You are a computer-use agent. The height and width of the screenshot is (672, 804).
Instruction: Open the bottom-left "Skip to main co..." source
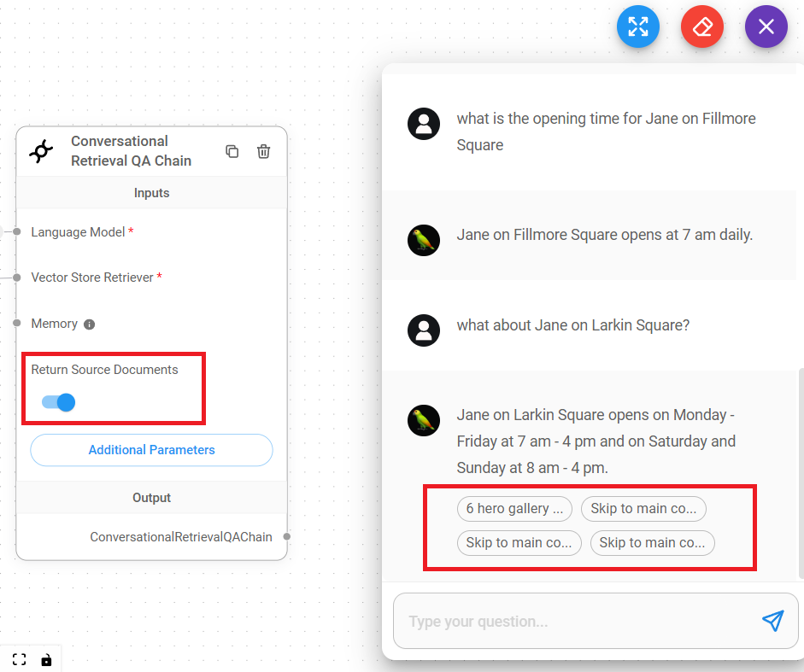tap(519, 543)
